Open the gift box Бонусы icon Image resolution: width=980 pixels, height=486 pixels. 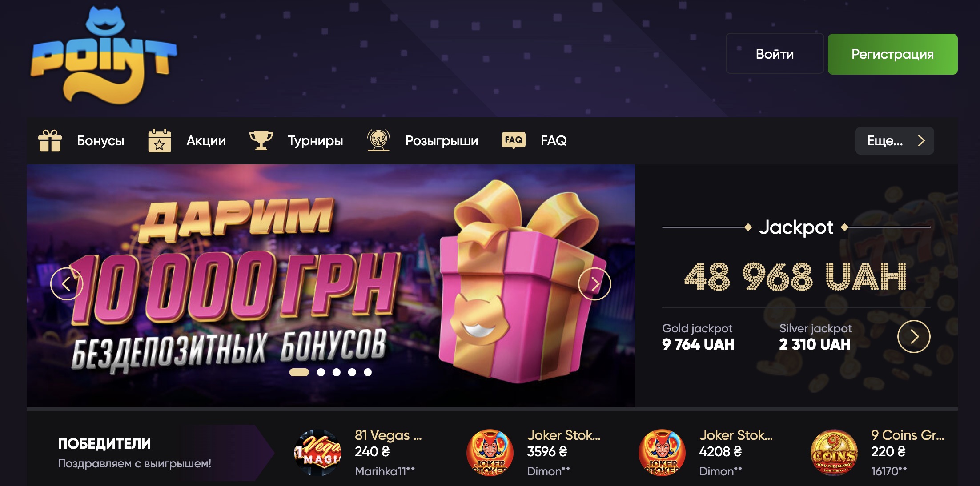click(50, 140)
